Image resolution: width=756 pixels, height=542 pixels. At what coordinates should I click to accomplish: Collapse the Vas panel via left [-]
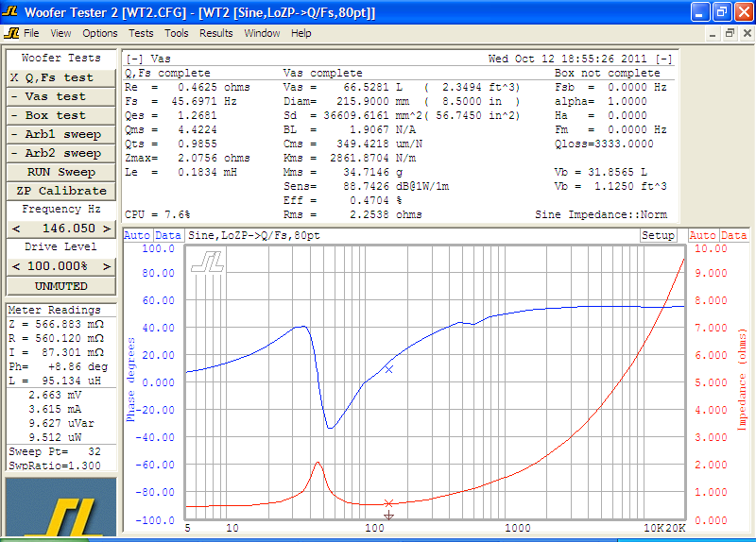click(x=134, y=59)
